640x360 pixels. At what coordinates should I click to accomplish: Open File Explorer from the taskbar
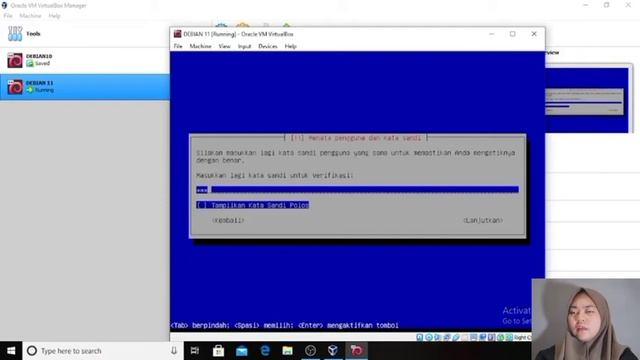click(x=288, y=351)
